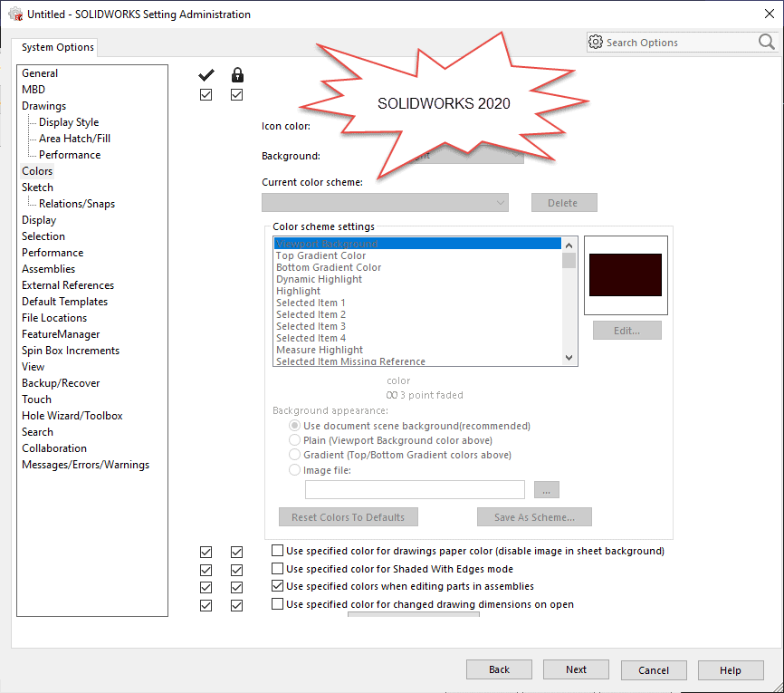Select MBD in the options tree
Viewport: 784px width, 693px height.
tap(33, 90)
